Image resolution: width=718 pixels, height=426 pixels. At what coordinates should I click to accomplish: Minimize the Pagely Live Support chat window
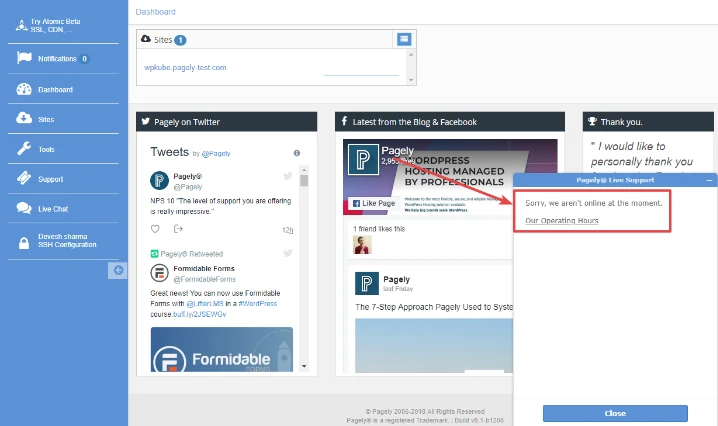[709, 181]
